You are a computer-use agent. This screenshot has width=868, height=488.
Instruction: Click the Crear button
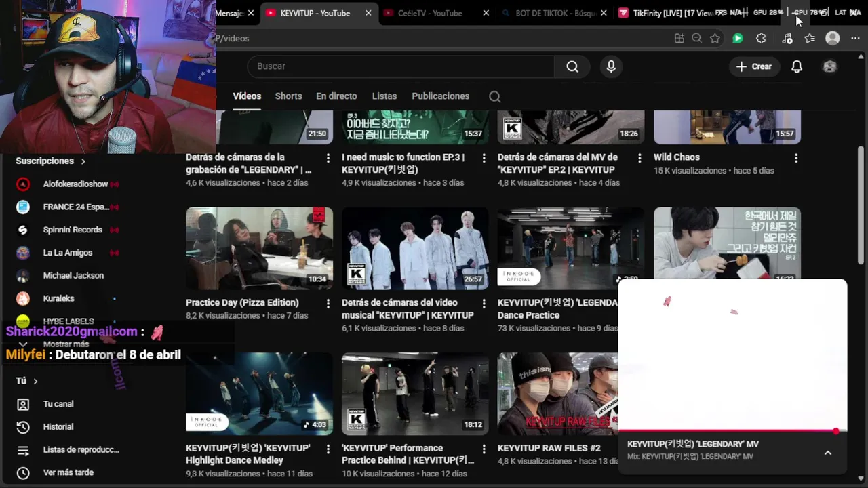[754, 66]
